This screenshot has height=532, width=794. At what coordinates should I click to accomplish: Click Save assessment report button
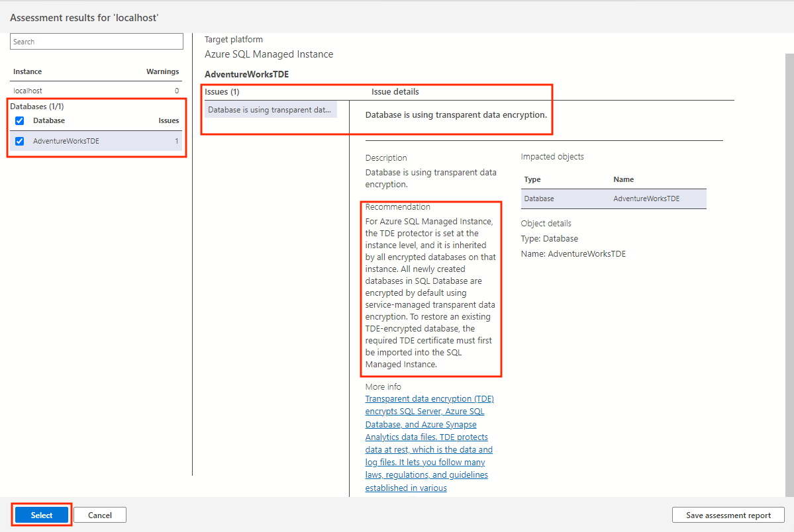click(728, 515)
